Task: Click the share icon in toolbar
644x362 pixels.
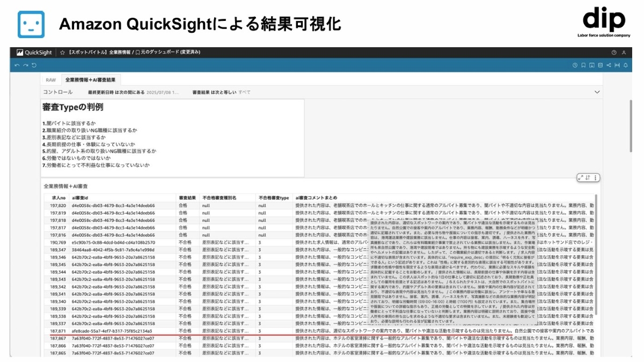Action: tap(609, 65)
